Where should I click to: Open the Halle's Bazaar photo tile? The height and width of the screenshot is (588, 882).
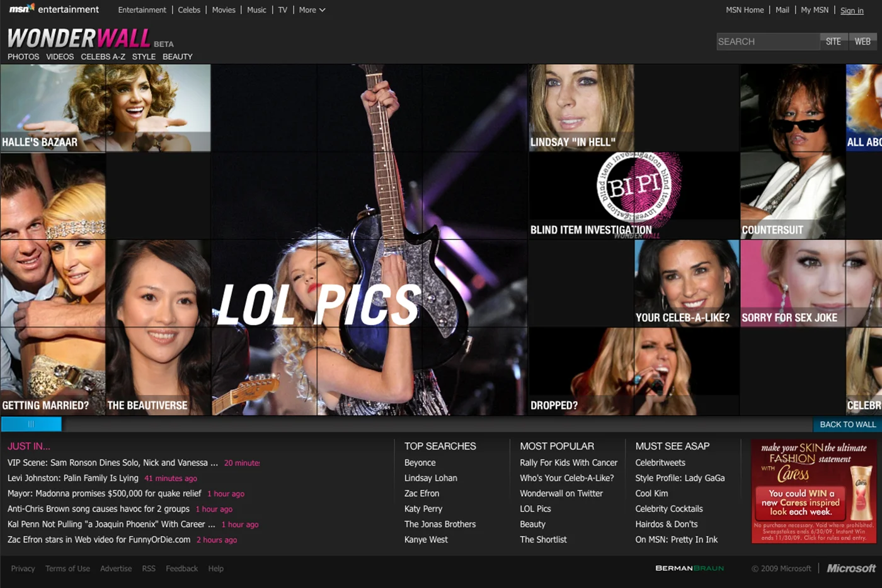point(105,108)
